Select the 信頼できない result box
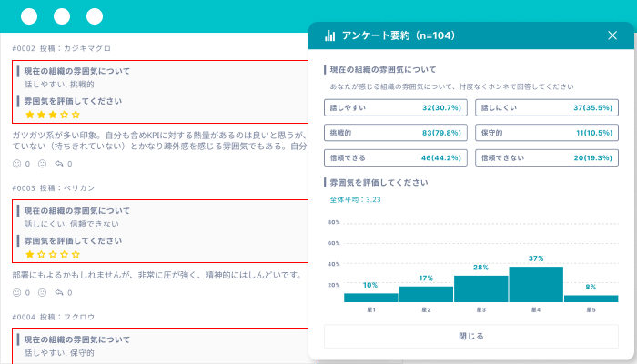Viewport: 637px width, 364px height. click(x=546, y=157)
